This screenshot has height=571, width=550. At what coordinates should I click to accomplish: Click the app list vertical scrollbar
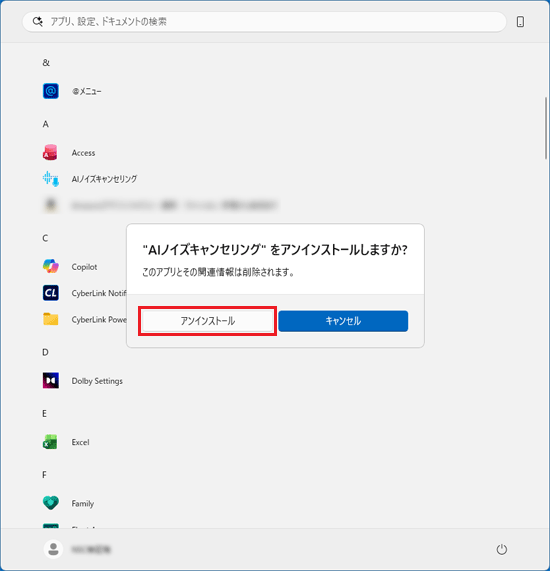(x=546, y=128)
